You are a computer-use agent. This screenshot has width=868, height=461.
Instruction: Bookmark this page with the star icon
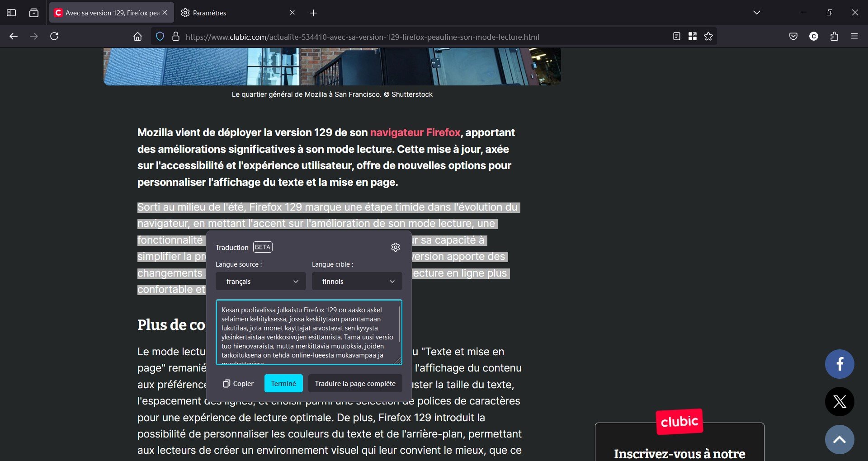point(708,36)
